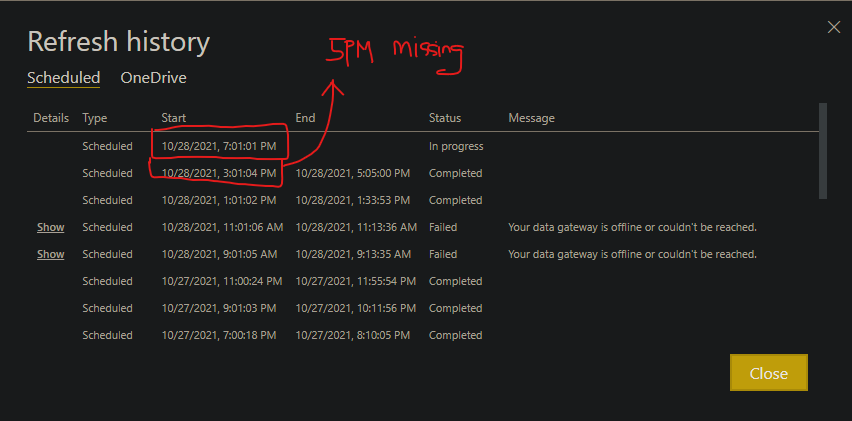
Task: Select end time 10/28/2021, 11:13:36 AM
Action: 356,227
